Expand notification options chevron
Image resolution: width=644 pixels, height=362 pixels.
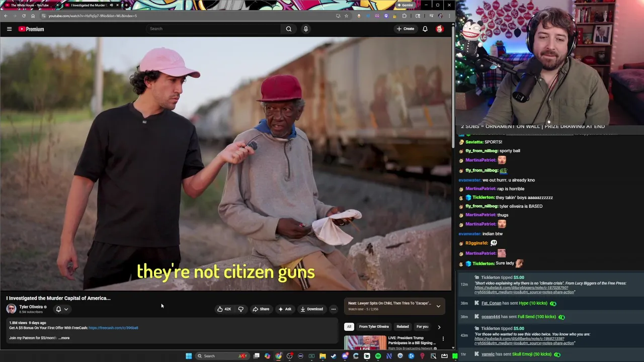(66, 309)
